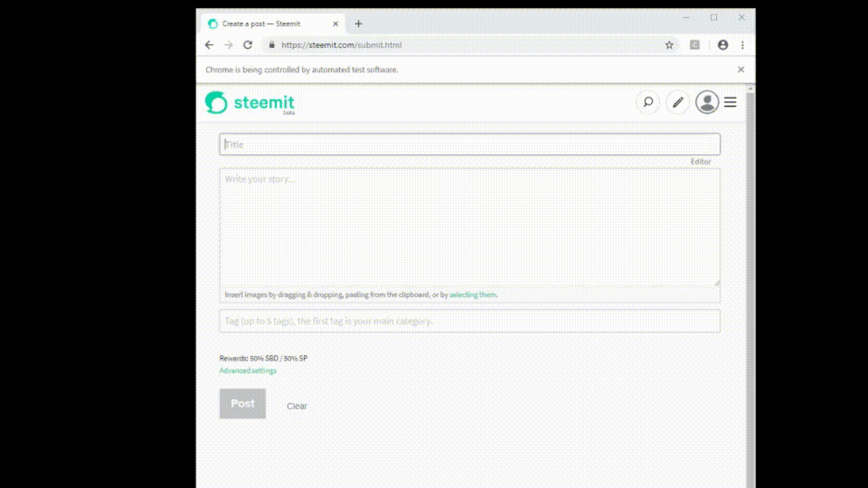Focus the Tag input field
Screen dimensions: 868x488
[x=469, y=321]
